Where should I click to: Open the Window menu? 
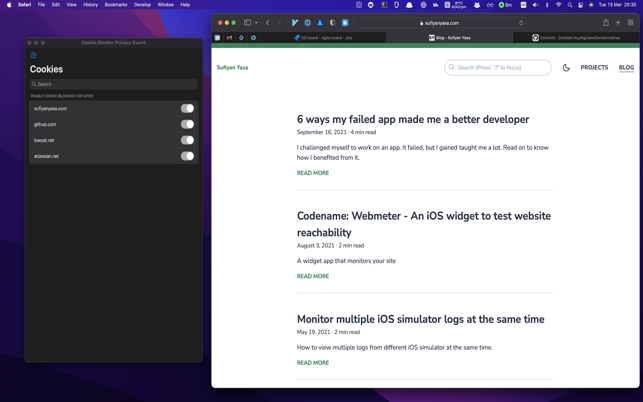[x=166, y=5]
